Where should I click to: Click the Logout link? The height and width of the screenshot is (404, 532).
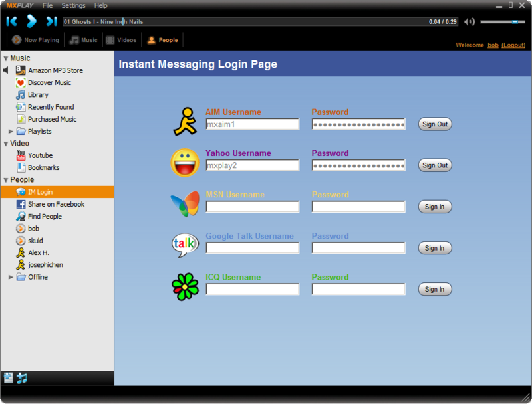click(x=513, y=45)
